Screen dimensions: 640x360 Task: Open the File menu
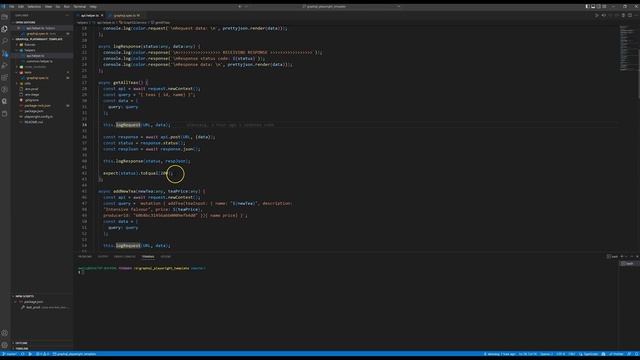click(11, 7)
